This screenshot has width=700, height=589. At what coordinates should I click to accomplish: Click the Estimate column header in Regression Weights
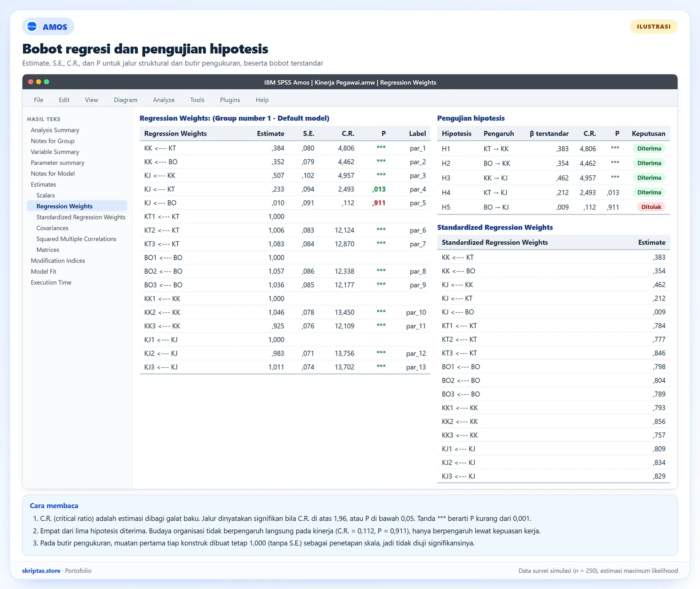click(270, 133)
